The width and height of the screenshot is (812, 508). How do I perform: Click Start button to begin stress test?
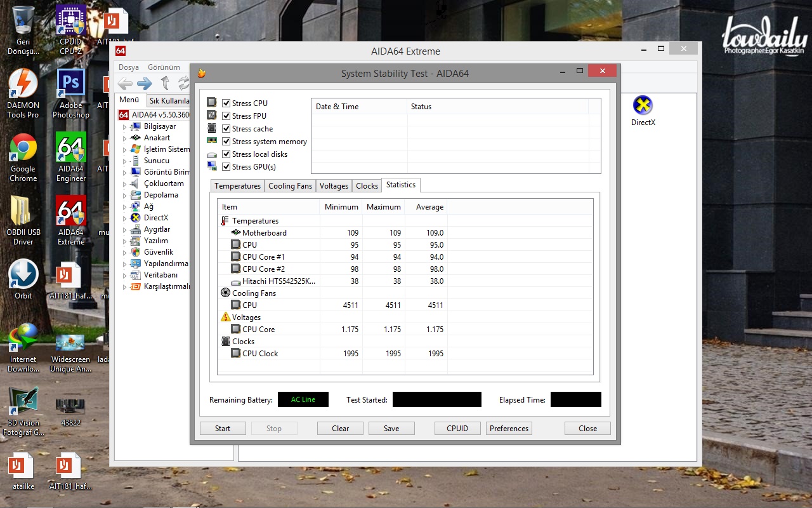coord(223,429)
